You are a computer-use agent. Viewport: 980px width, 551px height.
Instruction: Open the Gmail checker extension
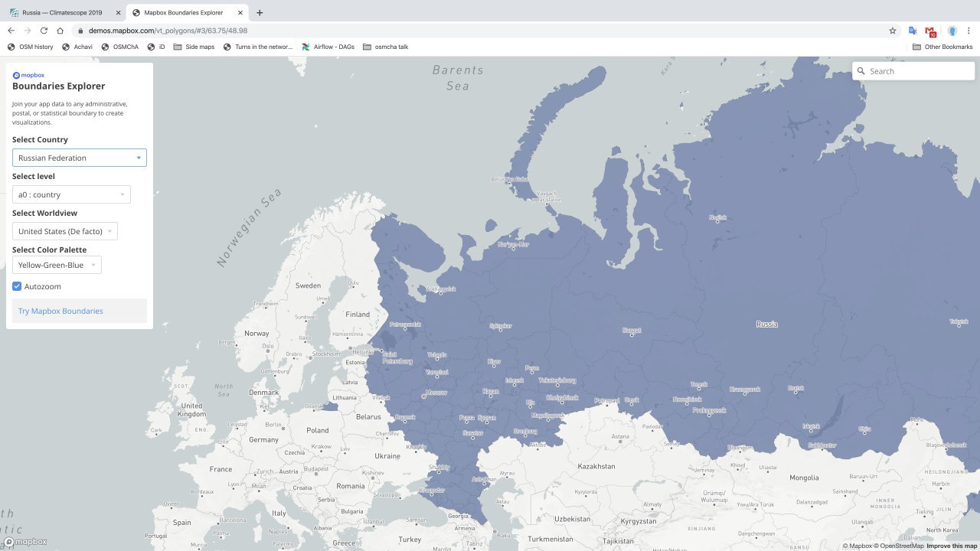[930, 31]
